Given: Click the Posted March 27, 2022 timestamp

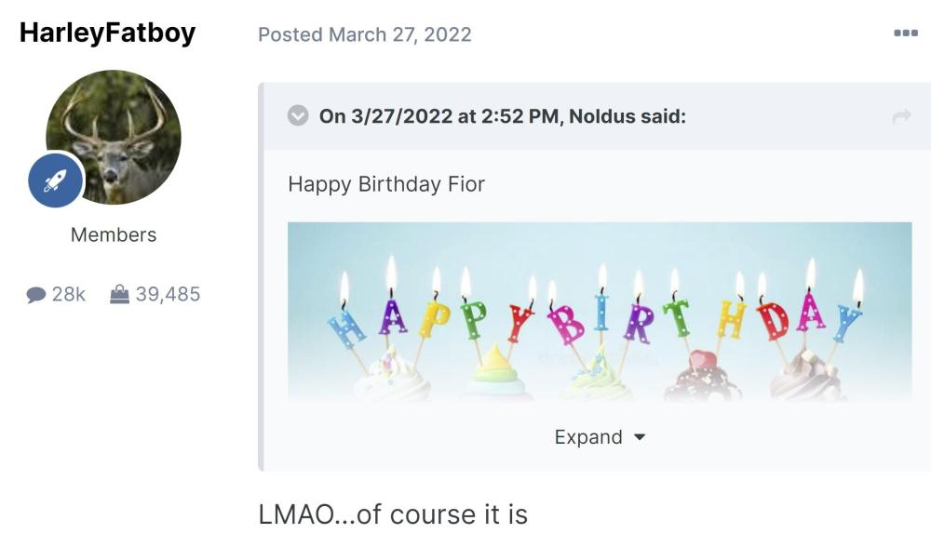Looking at the screenshot, I should click(x=364, y=34).
